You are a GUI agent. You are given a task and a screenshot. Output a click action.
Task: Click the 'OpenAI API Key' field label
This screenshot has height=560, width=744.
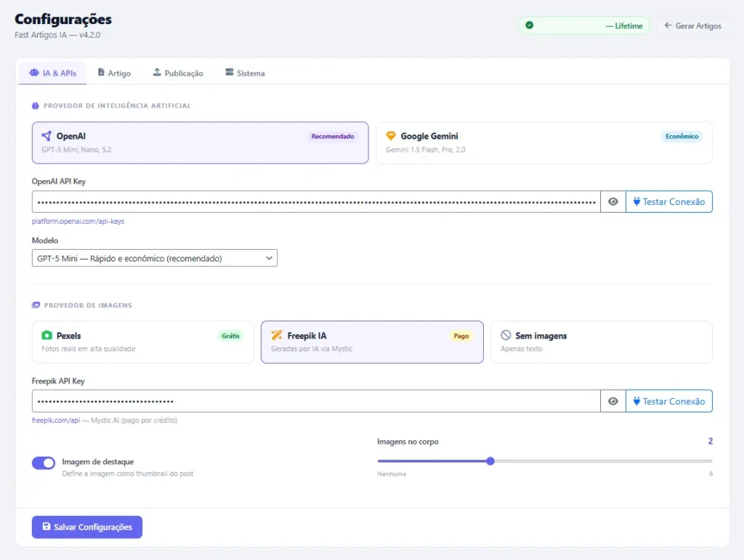tap(59, 181)
